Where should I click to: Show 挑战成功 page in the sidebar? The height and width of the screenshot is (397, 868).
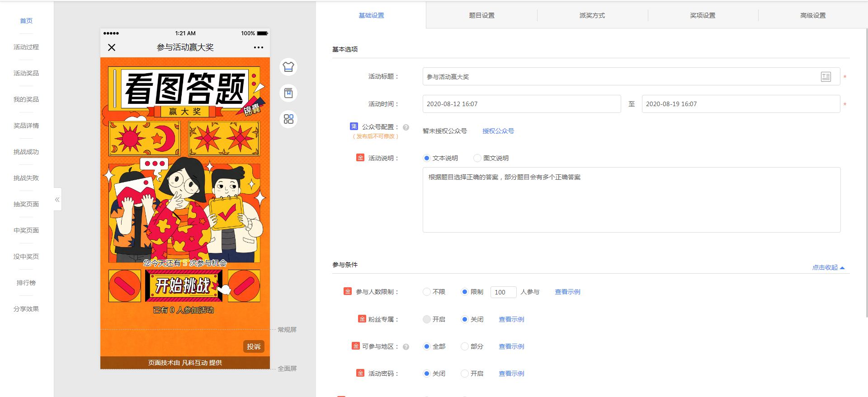tap(26, 152)
